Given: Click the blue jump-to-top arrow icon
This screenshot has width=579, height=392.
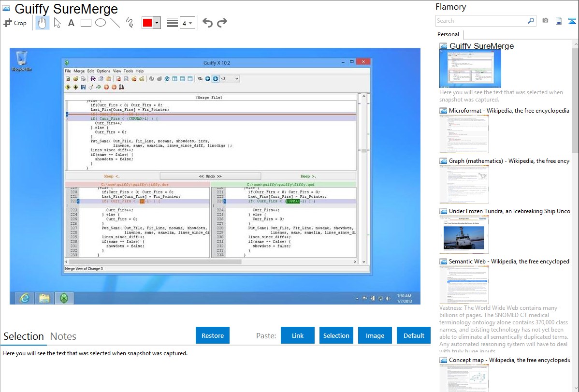Looking at the screenshot, I should (572, 21).
